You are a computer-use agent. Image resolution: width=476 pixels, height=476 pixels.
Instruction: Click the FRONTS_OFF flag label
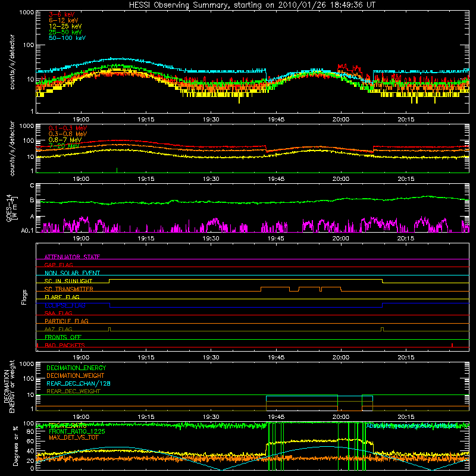click(x=63, y=337)
